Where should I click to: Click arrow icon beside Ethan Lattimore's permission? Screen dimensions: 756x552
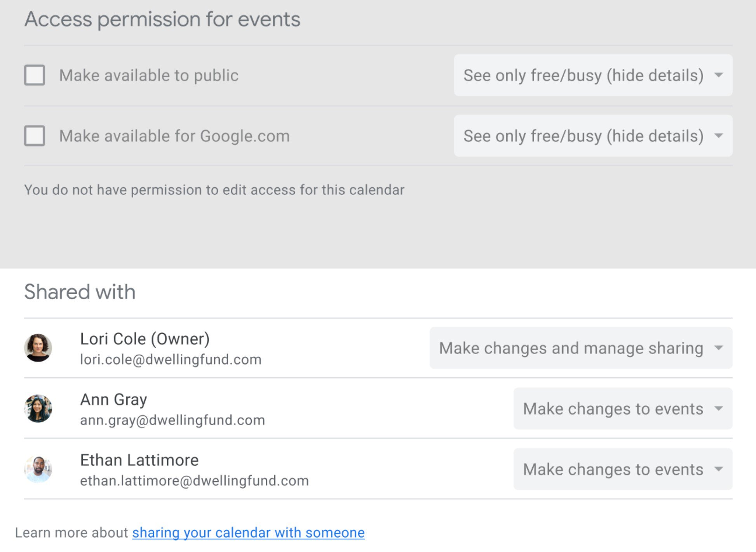719,469
